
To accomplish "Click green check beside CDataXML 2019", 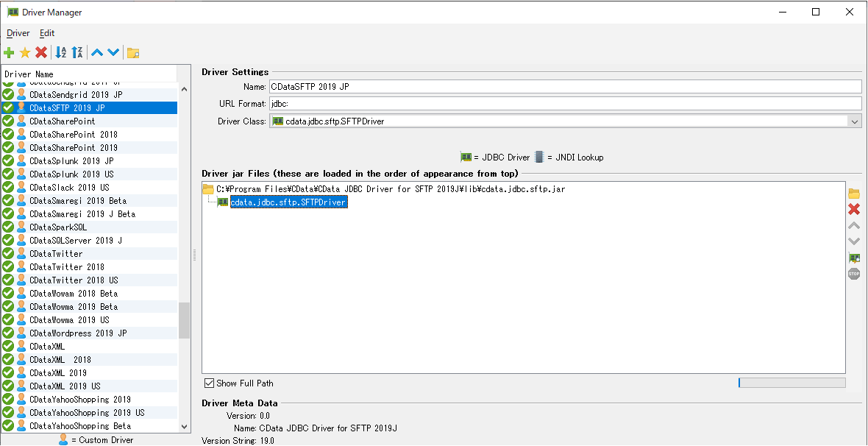I will 8,373.
